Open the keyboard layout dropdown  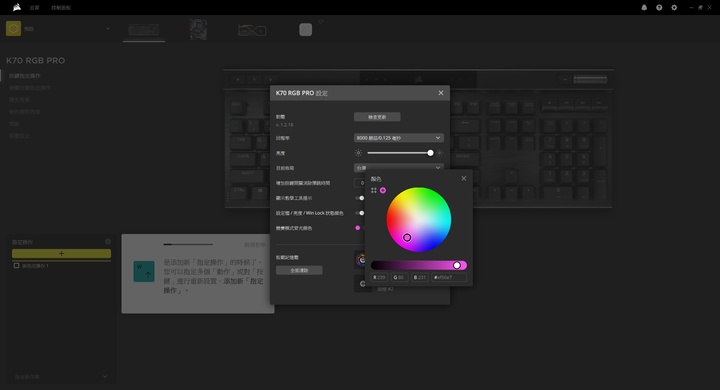coord(399,168)
